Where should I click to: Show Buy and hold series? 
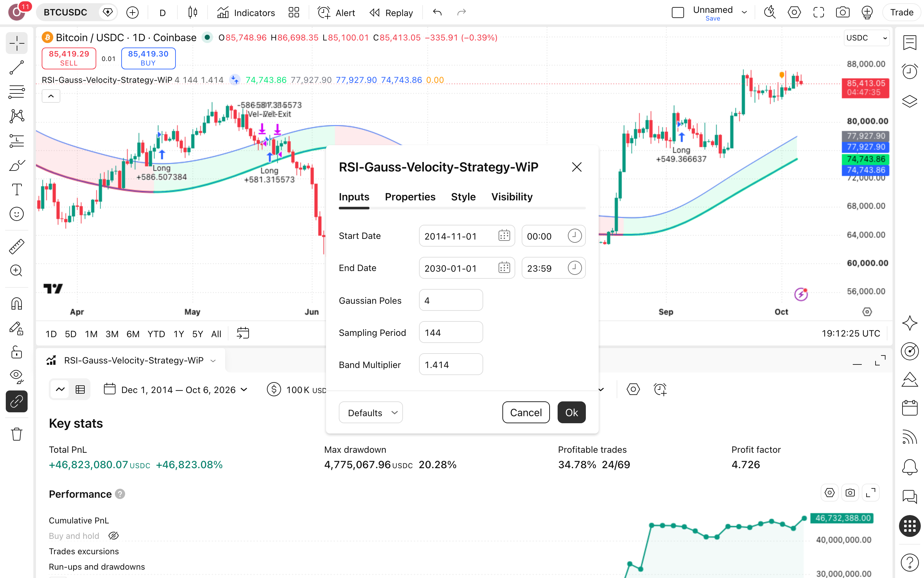tap(113, 536)
